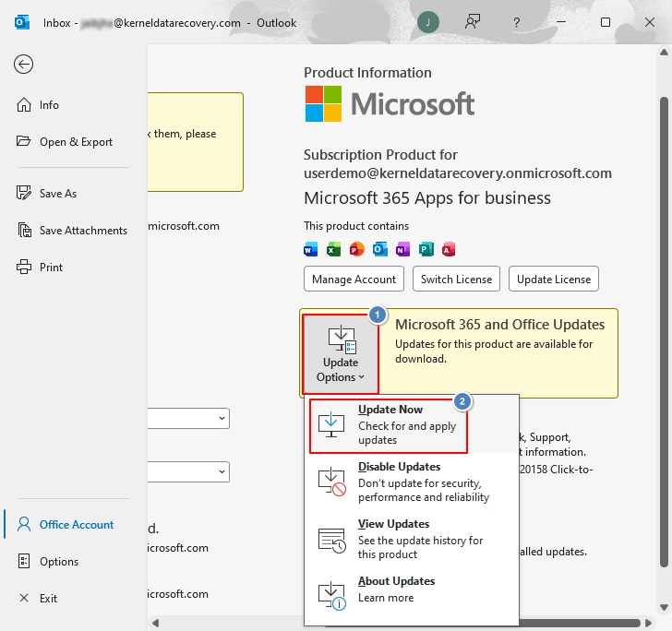Viewport: 672px width, 631px height.
Task: Click the About Updates info icon
Action: click(x=332, y=596)
